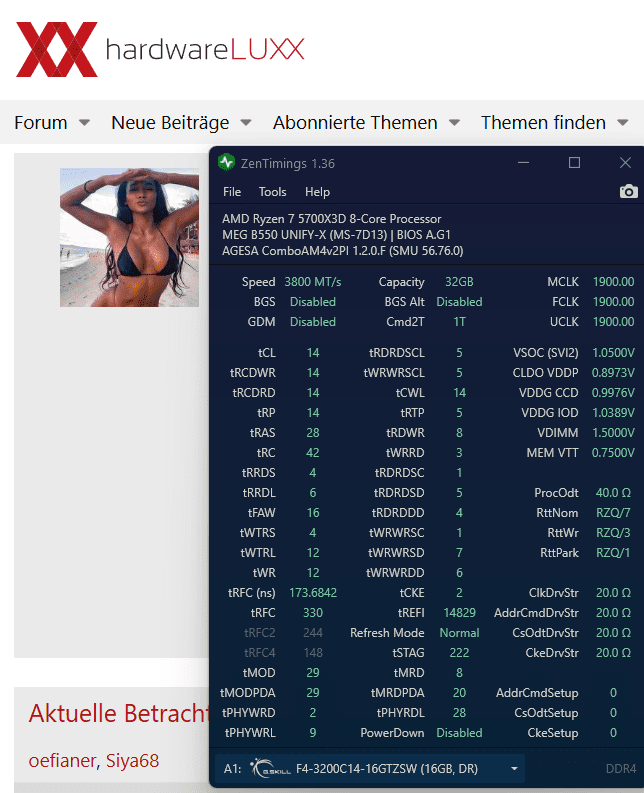Open Neue Beiträge navigation item
This screenshot has width=644, height=793.
pos(170,122)
